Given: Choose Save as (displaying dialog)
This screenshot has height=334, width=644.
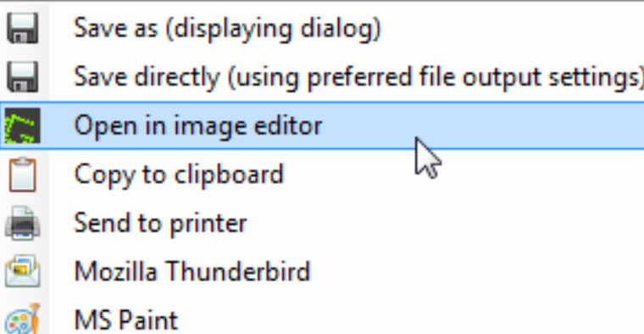Looking at the screenshot, I should [227, 29].
